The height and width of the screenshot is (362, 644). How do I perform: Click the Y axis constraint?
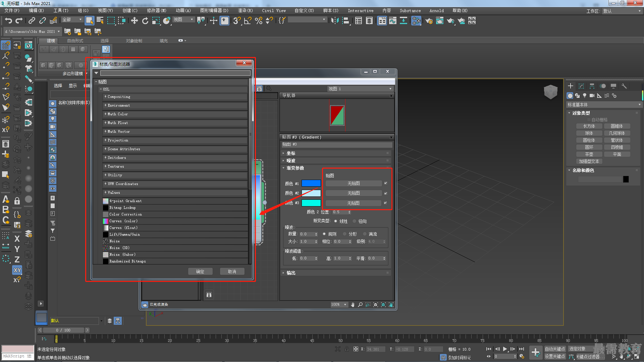coord(17,249)
